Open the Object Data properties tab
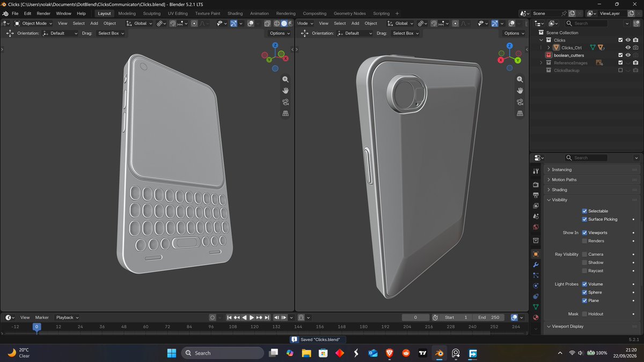This screenshot has height=362, width=644. [x=535, y=307]
